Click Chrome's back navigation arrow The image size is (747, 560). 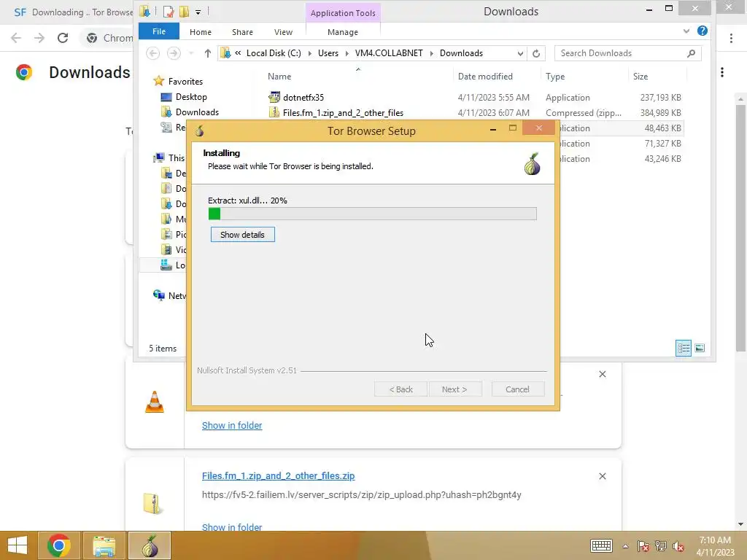(x=16, y=38)
